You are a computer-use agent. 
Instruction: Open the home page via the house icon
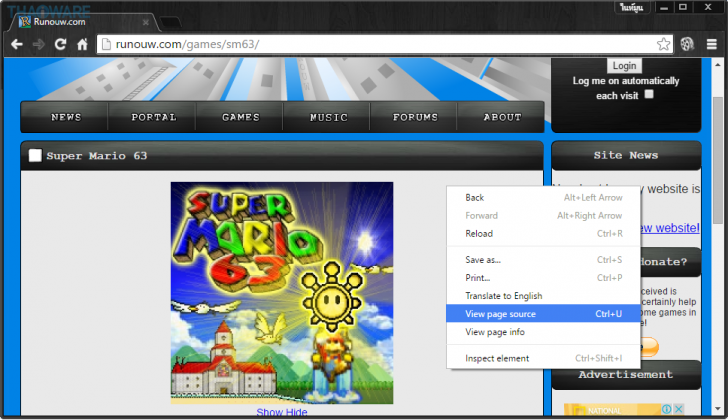82,45
